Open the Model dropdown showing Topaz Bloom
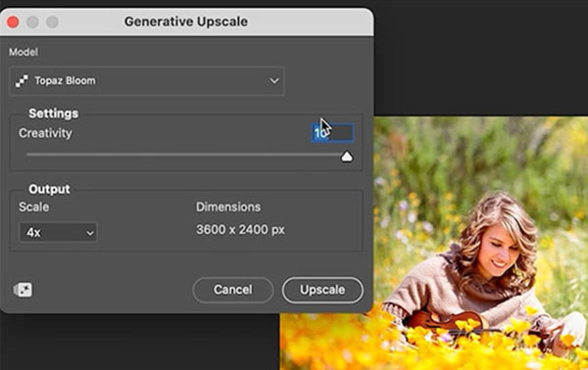Screen dimensions: 588x370 147,81
